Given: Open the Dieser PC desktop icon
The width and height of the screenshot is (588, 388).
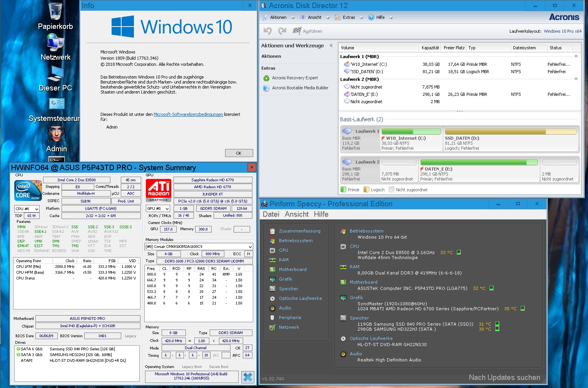Looking at the screenshot, I should [55, 78].
